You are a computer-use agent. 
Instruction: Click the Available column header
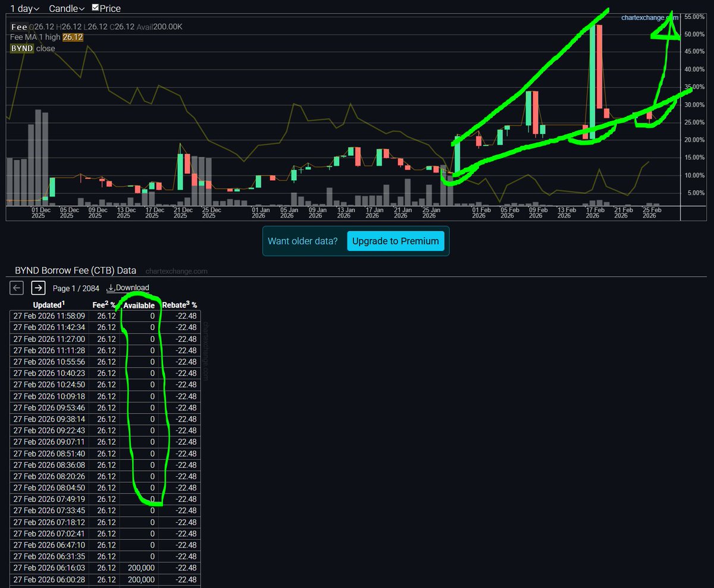139,305
